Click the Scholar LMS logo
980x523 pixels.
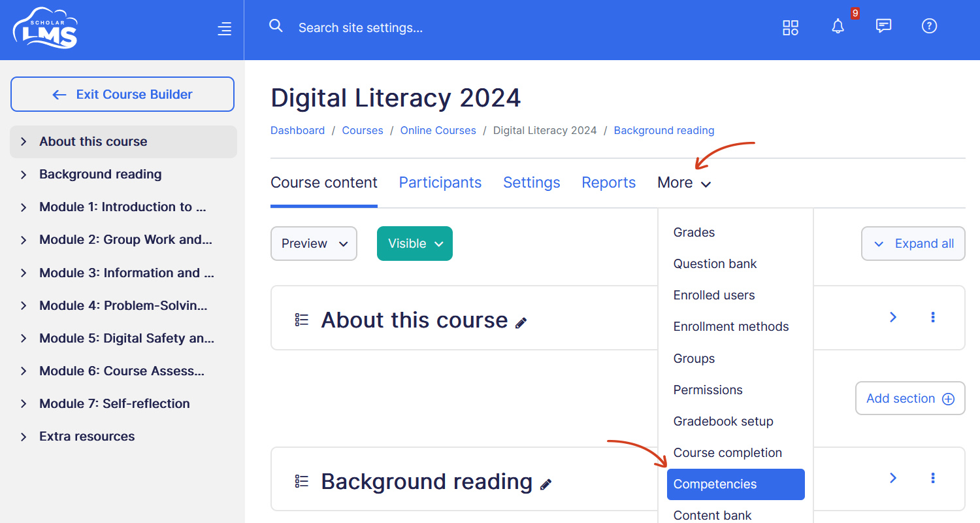click(45, 29)
